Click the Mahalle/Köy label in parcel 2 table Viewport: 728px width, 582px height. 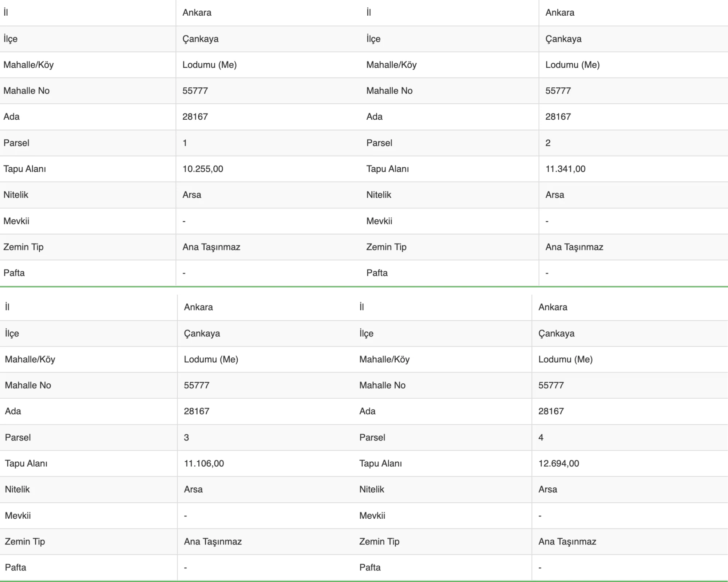[x=391, y=65]
